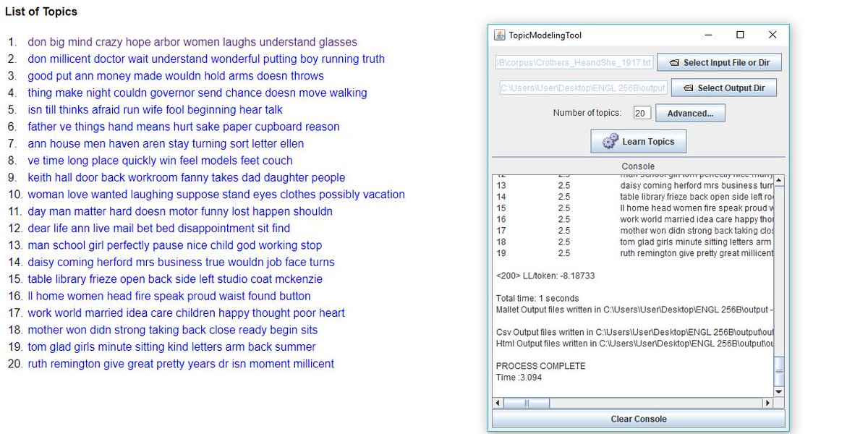The width and height of the screenshot is (868, 434).
Task: Open topic 5 'isn till thinks afraid' link
Action: pos(155,110)
